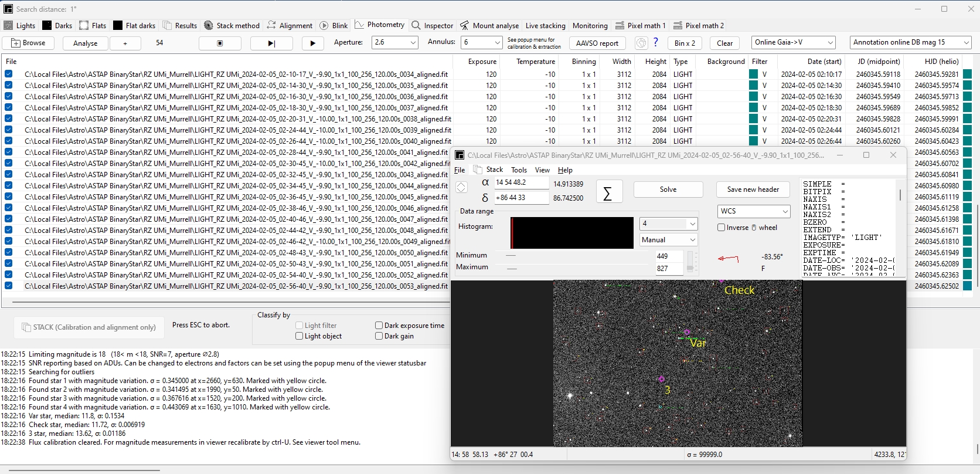Open the Inspector tab
Image resolution: width=980 pixels, height=474 pixels.
coord(433,25)
